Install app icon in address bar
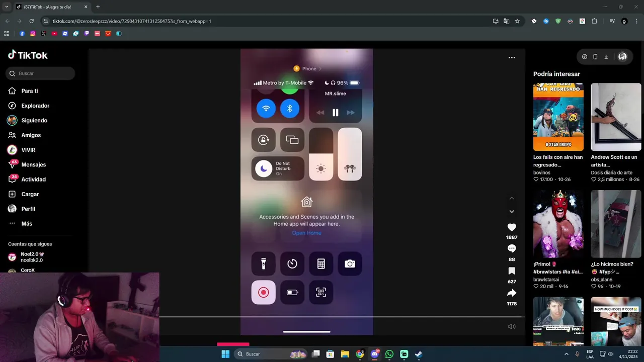The width and height of the screenshot is (644, 362). click(496, 21)
